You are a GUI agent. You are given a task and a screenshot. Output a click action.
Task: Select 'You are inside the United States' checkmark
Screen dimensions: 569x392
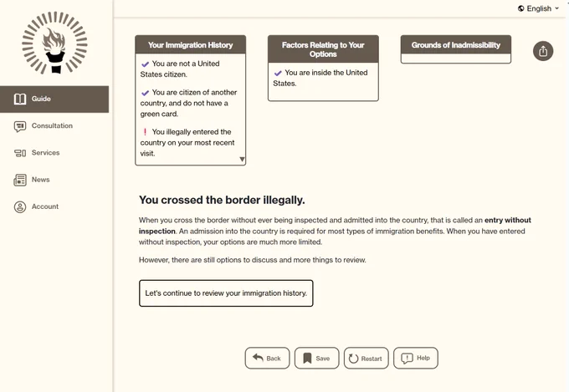pyautogui.click(x=278, y=74)
